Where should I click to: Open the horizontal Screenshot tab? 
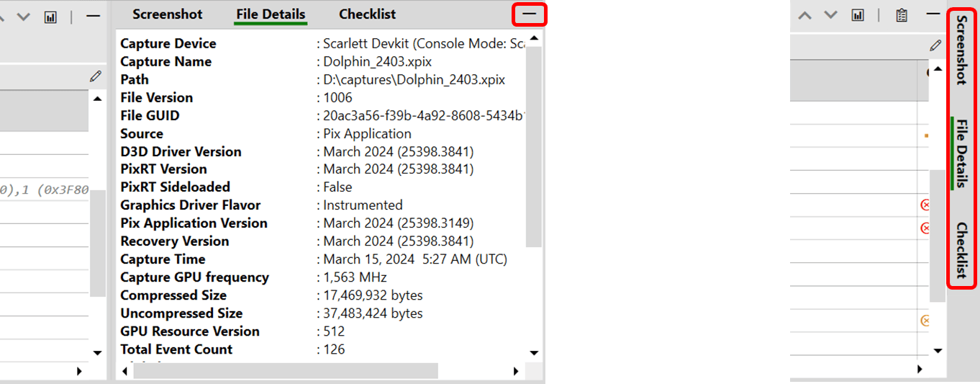click(168, 14)
